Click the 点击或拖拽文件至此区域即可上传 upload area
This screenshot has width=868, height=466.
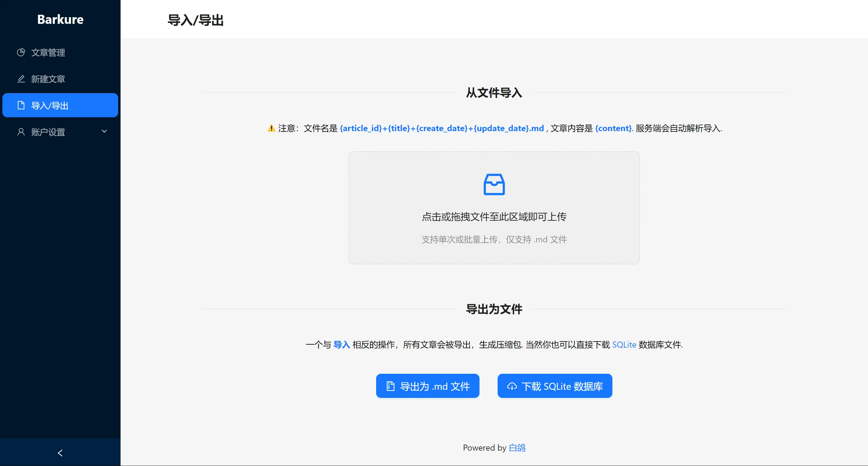point(494,208)
